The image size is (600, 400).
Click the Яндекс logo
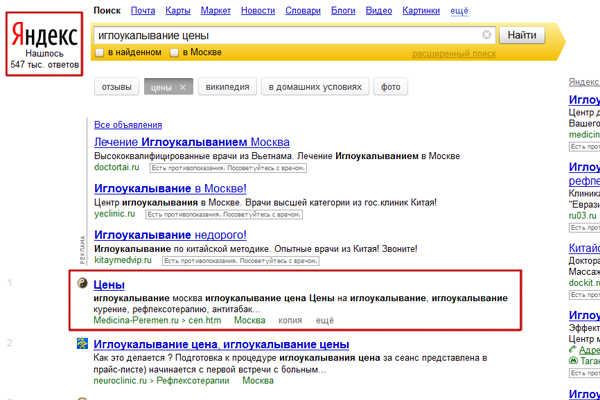point(44,34)
